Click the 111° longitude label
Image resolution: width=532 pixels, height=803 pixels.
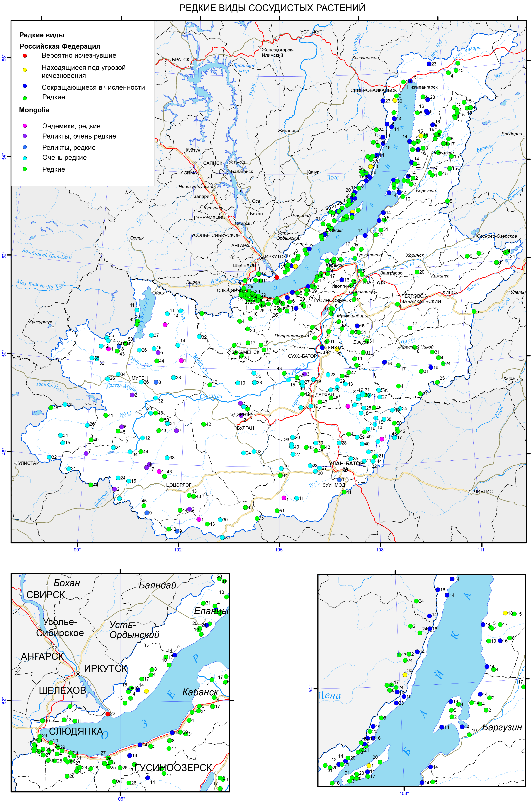point(482,550)
